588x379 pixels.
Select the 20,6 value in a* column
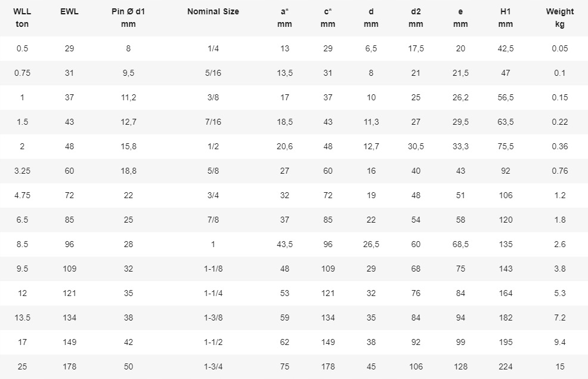(x=284, y=146)
